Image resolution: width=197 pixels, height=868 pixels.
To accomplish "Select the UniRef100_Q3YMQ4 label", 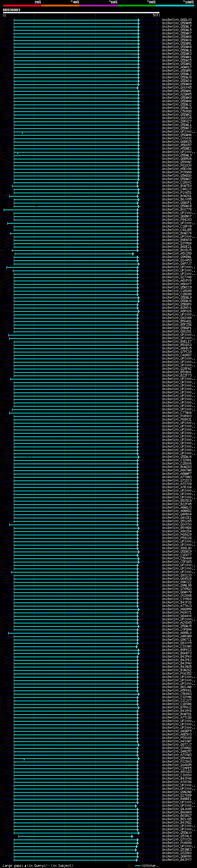I will coord(176,243).
